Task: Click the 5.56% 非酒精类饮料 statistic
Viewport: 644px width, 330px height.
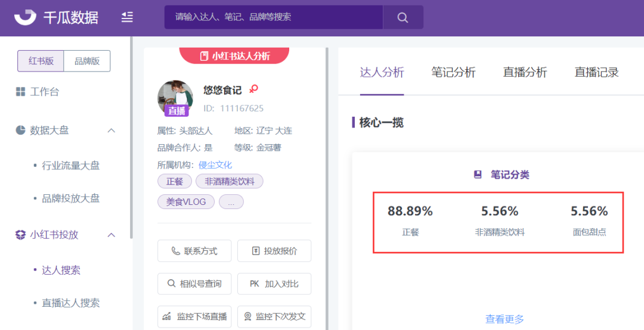Action: click(500, 220)
